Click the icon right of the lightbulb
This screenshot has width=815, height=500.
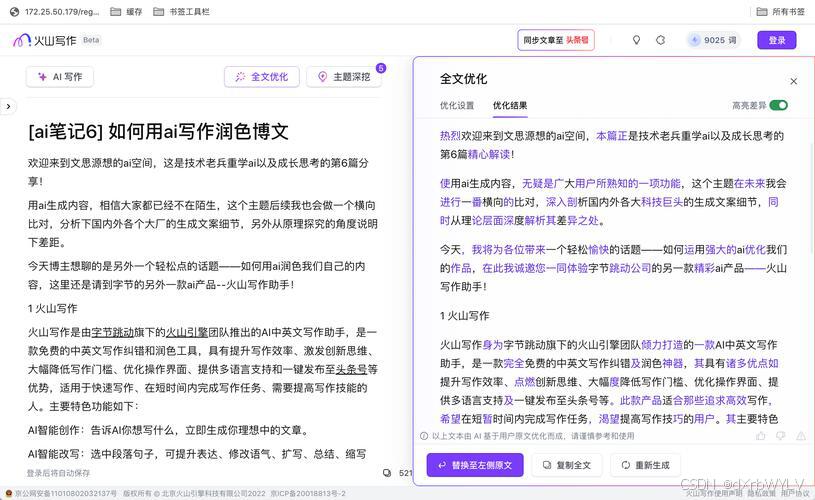[660, 40]
